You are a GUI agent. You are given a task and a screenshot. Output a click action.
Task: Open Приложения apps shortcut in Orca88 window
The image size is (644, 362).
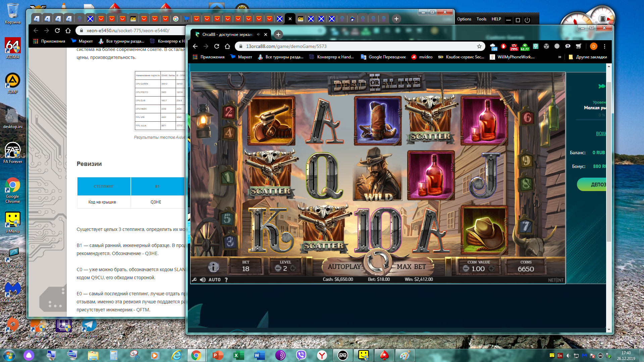208,57
